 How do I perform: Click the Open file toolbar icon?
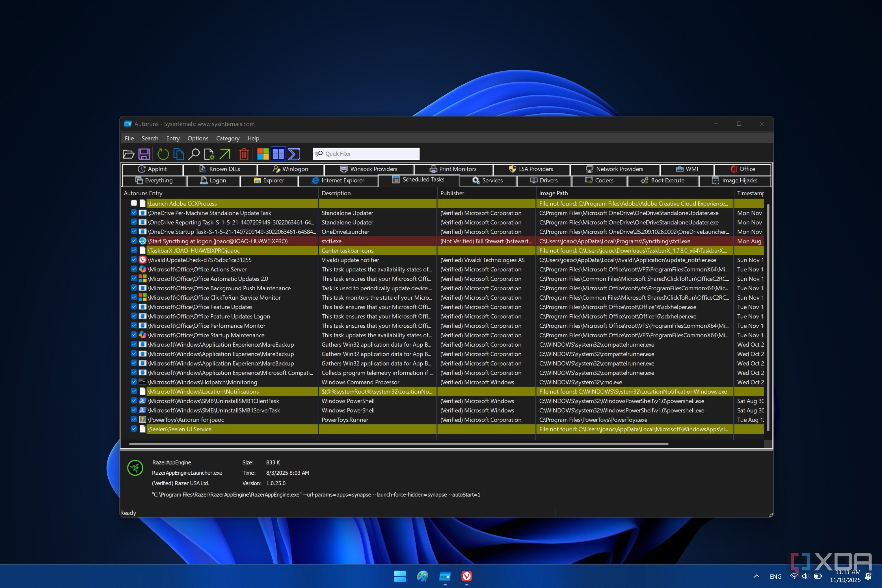pos(128,154)
